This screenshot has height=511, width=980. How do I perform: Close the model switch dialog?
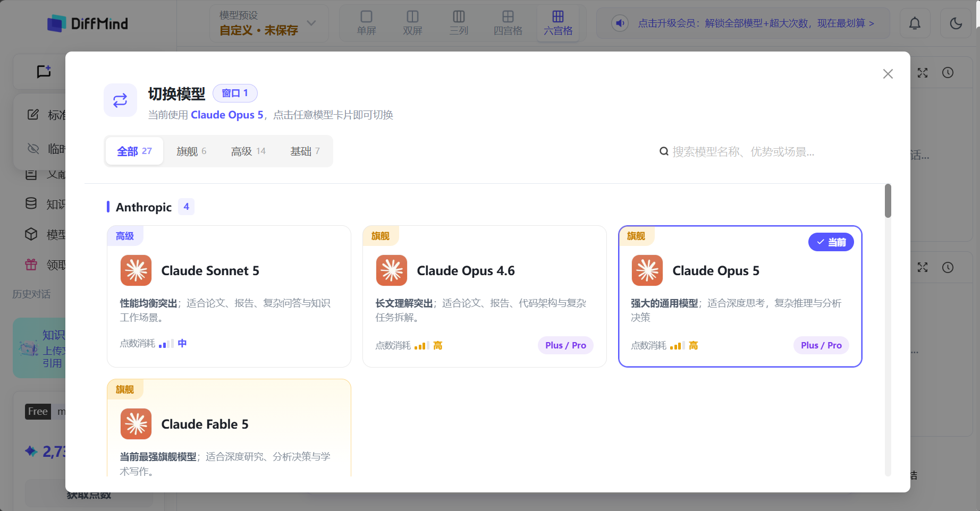[888, 74]
